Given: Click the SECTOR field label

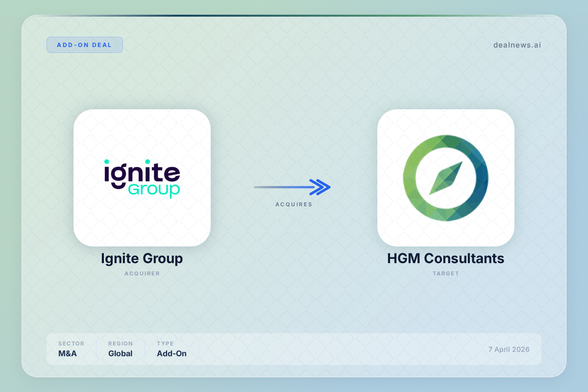Looking at the screenshot, I should pyautogui.click(x=71, y=343).
